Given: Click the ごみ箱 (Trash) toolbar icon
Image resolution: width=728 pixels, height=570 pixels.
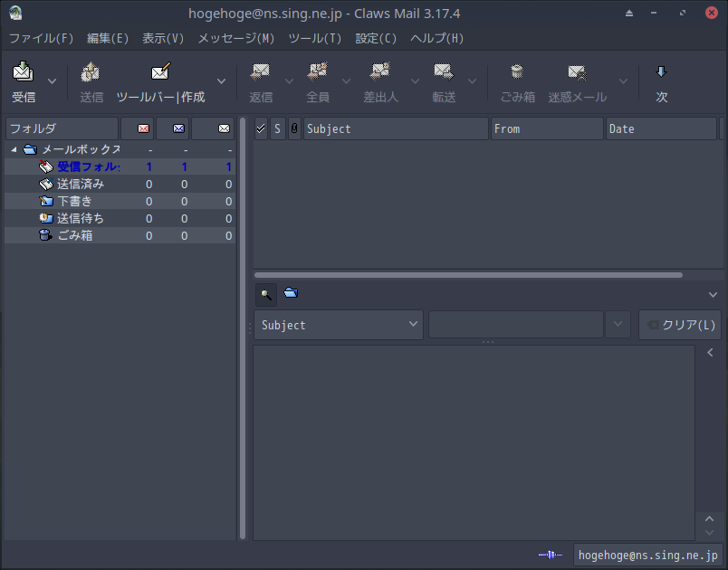Looking at the screenshot, I should [x=517, y=71].
